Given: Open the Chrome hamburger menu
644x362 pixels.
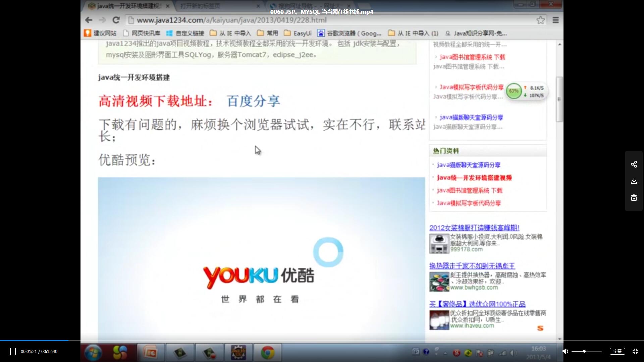Looking at the screenshot, I should tap(555, 20).
